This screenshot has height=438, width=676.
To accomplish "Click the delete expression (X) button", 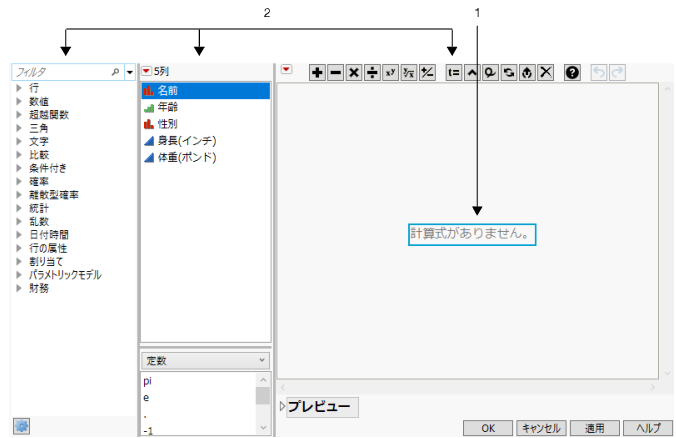I will click(545, 72).
